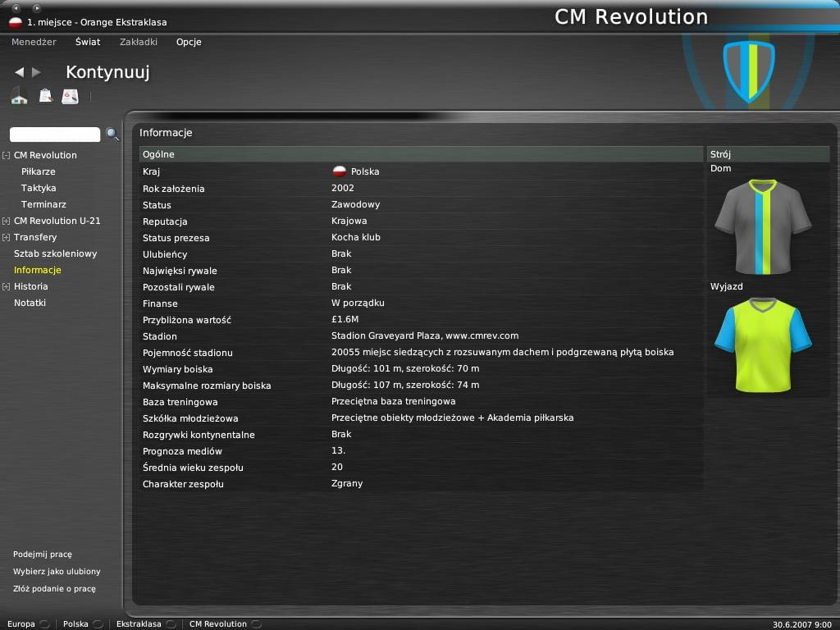The height and width of the screenshot is (630, 840).
Task: Click the Kontynuuj button
Action: tap(107, 72)
